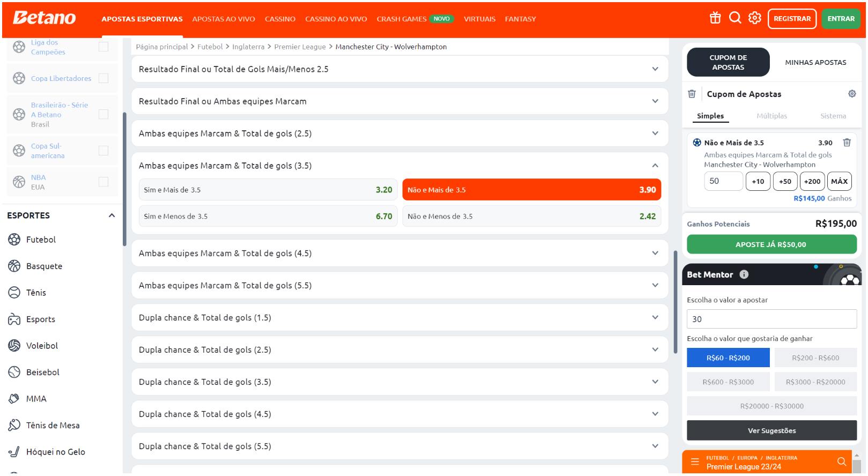Switch to the Minhas Apostas tab
Screen dimensions: 868x476
click(815, 62)
